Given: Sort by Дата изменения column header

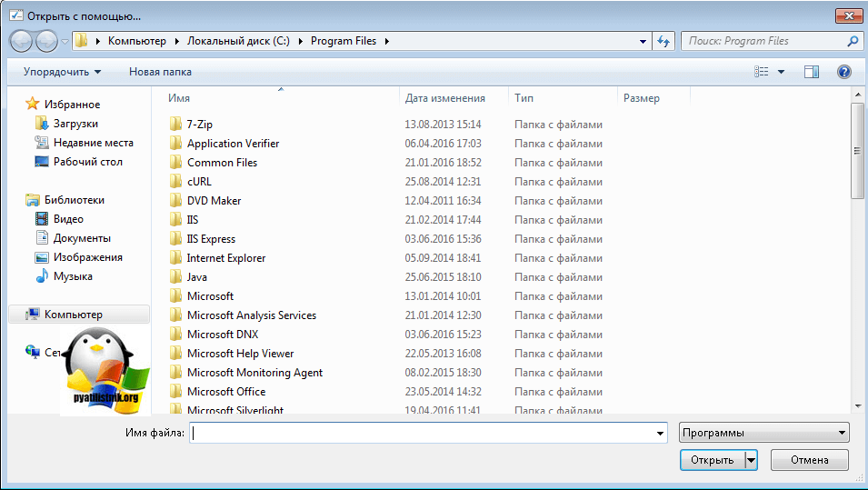Looking at the screenshot, I should click(x=445, y=98).
